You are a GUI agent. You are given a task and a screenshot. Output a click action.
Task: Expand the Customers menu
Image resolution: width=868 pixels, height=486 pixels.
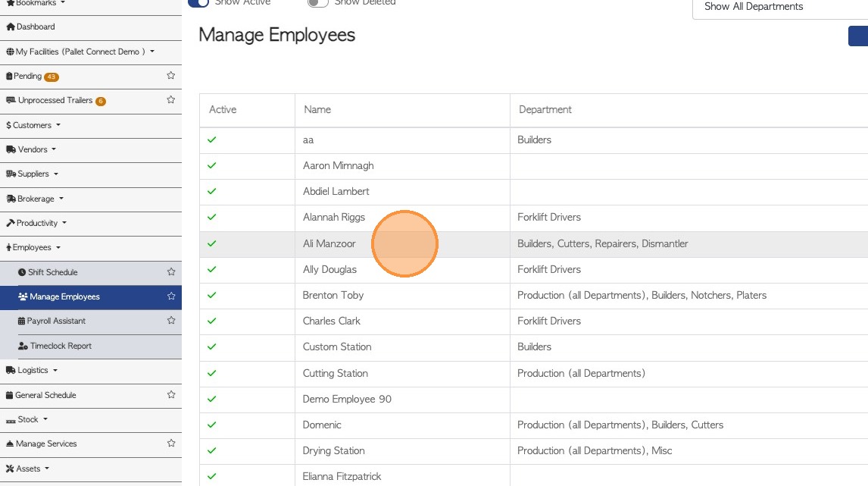(x=33, y=125)
